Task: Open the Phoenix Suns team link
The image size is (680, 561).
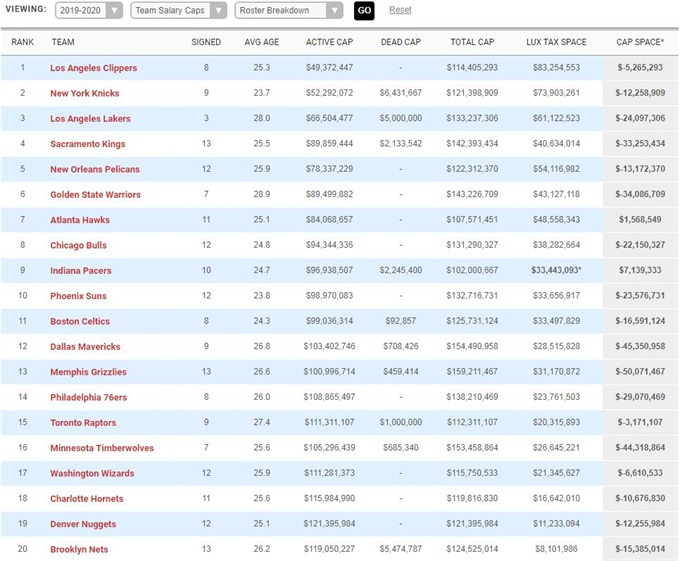Action: (x=78, y=296)
